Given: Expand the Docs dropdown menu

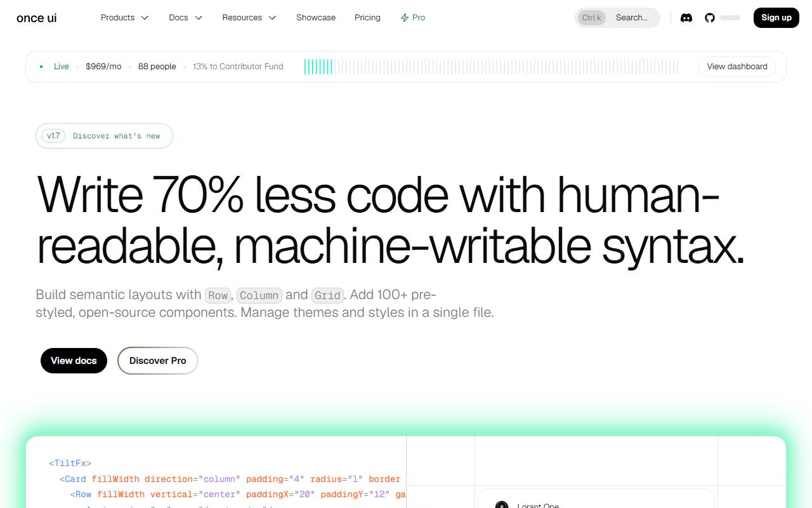Looking at the screenshot, I should click(x=186, y=18).
